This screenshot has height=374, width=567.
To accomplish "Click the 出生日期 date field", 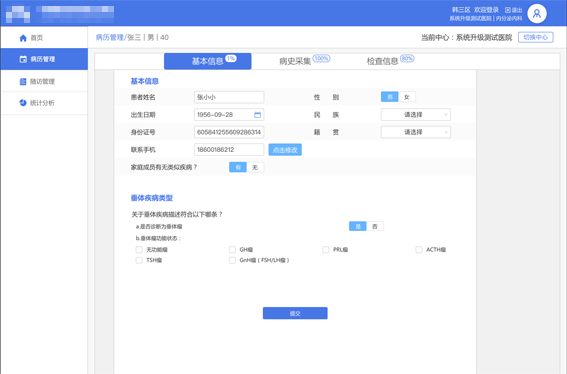I will tap(229, 115).
